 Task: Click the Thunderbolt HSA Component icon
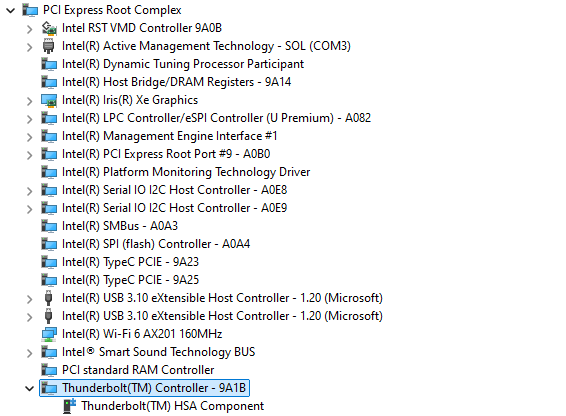69,406
